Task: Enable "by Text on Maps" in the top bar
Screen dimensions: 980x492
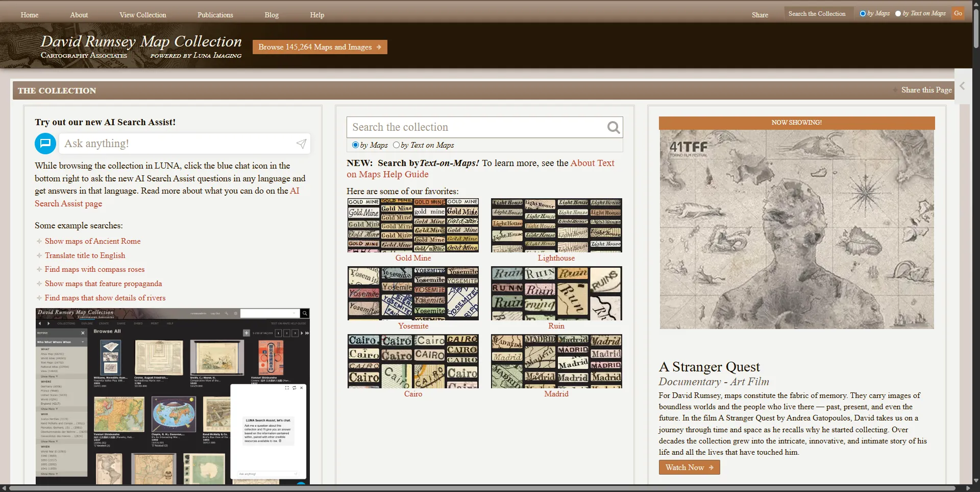Action: (898, 13)
